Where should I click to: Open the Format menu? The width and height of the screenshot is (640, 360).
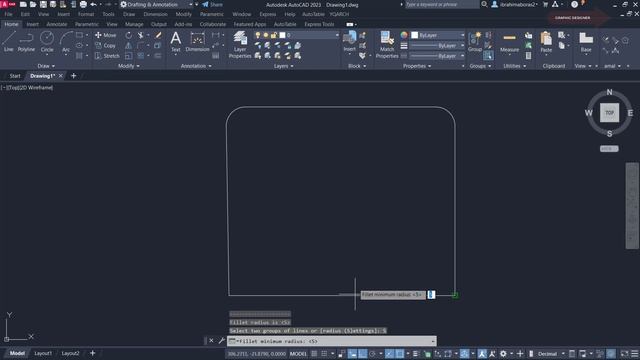click(x=86, y=14)
